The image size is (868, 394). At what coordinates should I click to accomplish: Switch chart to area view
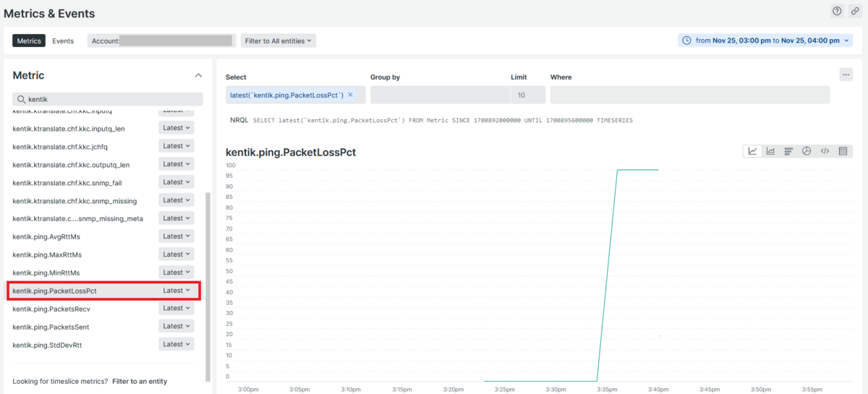pos(770,151)
